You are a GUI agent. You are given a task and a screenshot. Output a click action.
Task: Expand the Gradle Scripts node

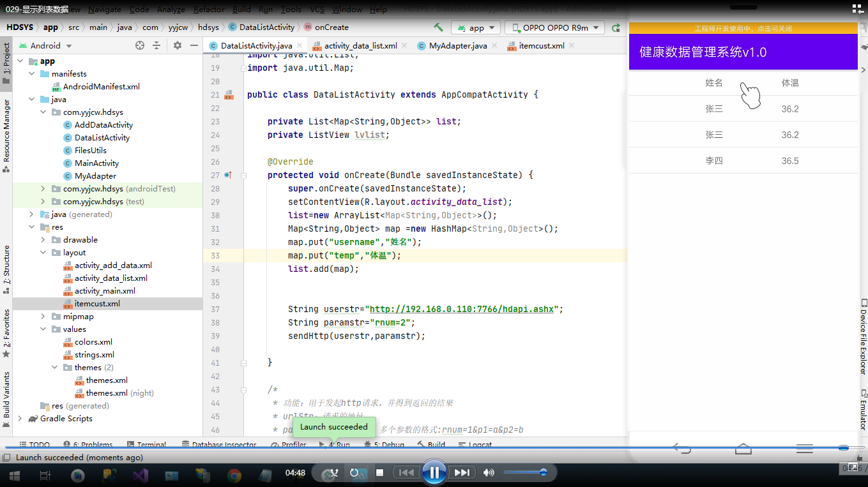click(x=20, y=419)
